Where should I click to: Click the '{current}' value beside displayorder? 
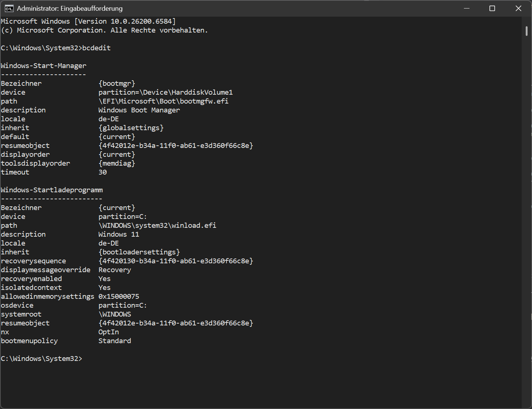(x=117, y=155)
